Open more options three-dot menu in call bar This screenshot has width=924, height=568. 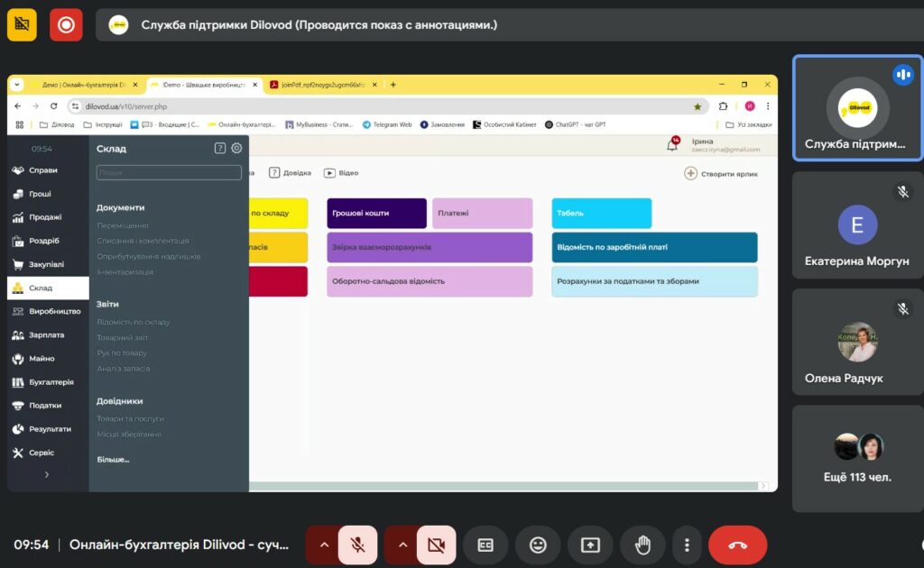click(x=687, y=545)
